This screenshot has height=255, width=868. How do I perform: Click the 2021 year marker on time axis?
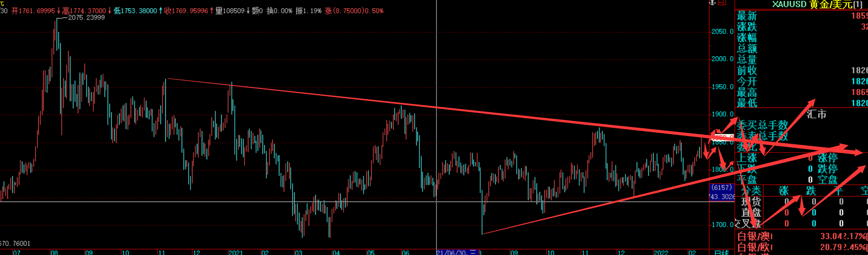pos(236,252)
